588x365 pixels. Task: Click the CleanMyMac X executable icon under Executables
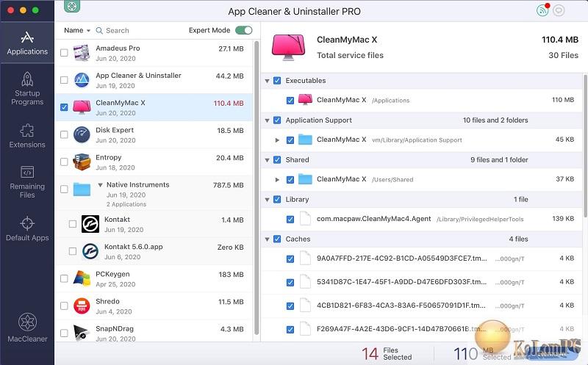305,100
